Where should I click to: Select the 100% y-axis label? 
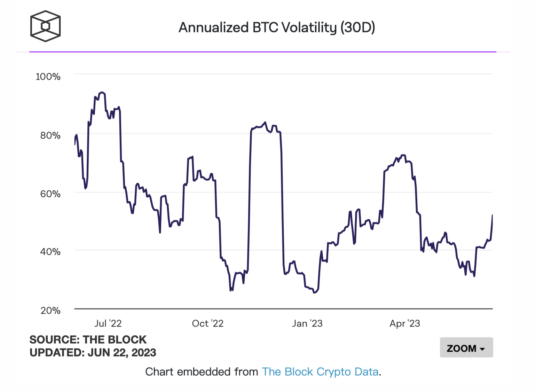pyautogui.click(x=48, y=77)
